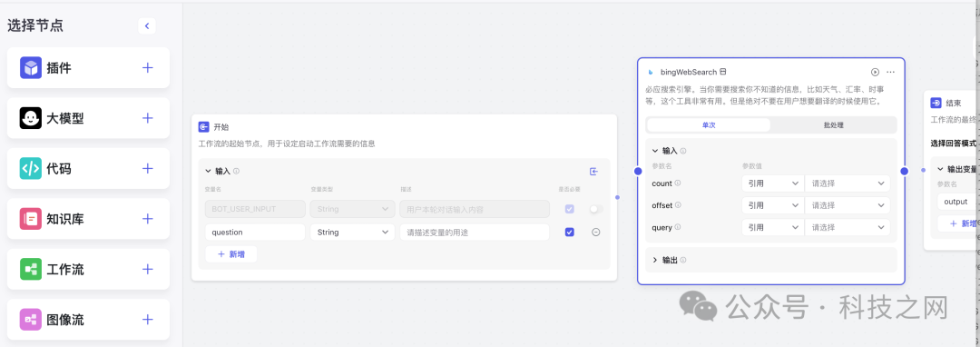Click the question description input field
Screen dimensions: 980x347
475,232
